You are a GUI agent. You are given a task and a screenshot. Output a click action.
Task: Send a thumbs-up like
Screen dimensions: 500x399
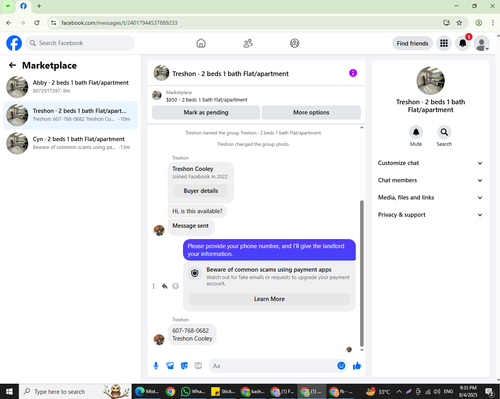point(357,366)
